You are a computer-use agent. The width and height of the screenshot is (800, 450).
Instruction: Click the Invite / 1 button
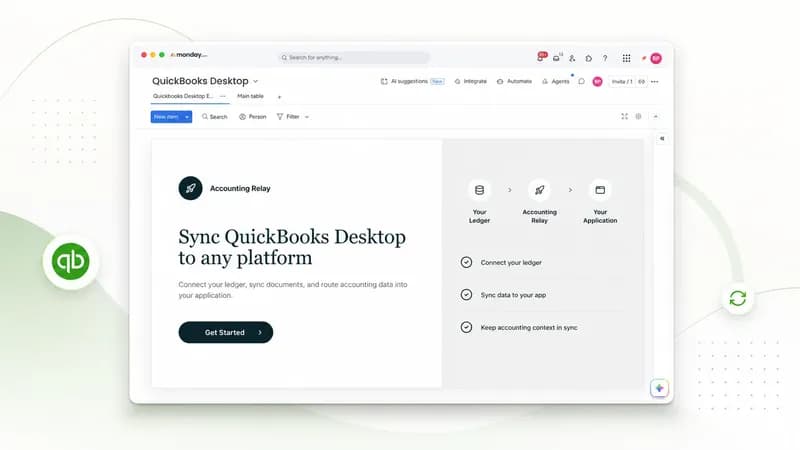pos(622,82)
